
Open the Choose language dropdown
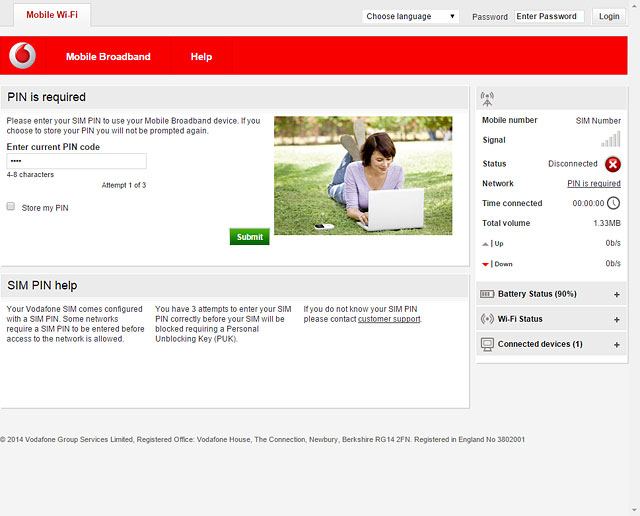click(410, 16)
